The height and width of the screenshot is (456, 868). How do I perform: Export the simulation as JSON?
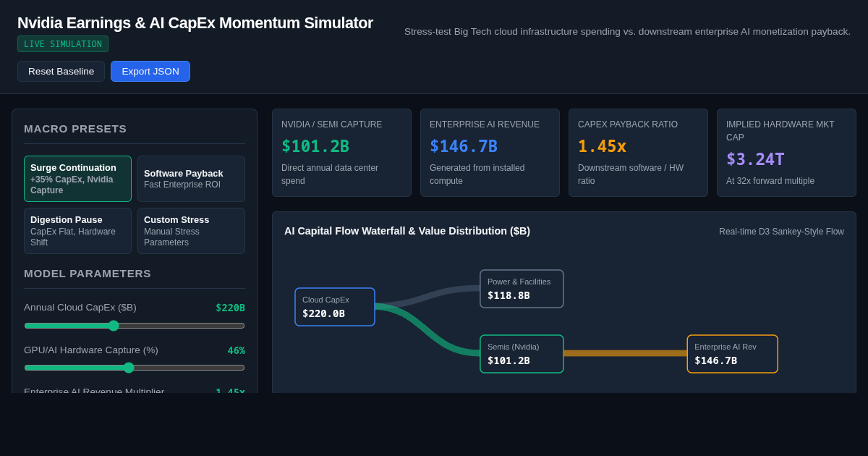150,71
